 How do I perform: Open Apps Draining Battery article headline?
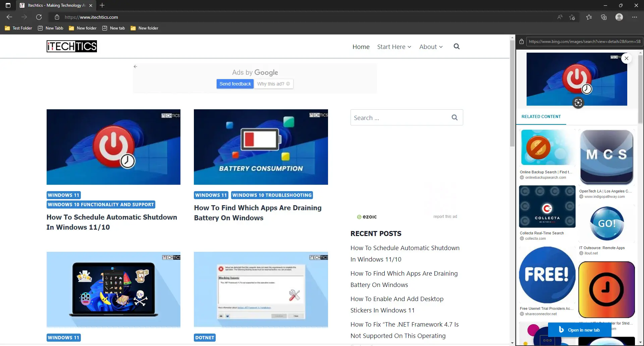click(x=258, y=213)
